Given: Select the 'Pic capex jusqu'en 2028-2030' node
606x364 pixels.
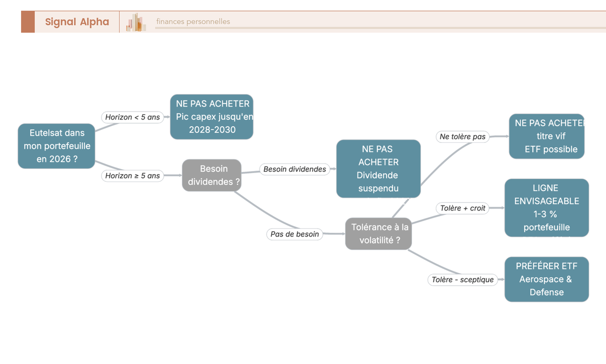Looking at the screenshot, I should [212, 117].
